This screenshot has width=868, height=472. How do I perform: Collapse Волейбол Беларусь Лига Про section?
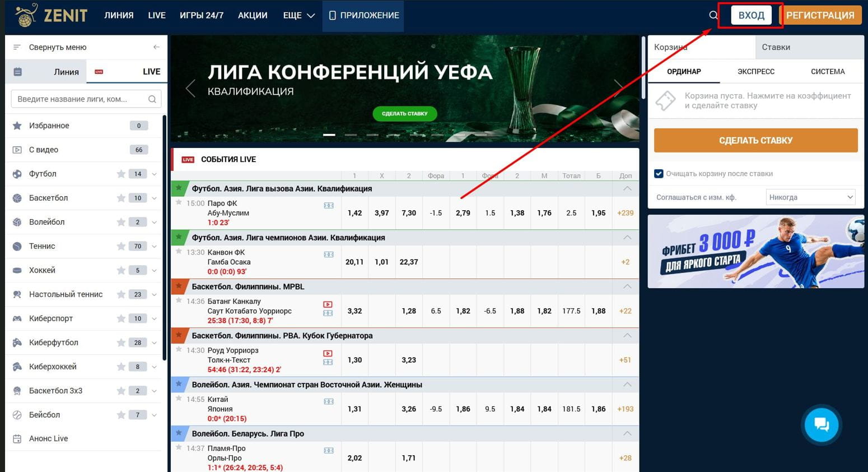pyautogui.click(x=627, y=433)
